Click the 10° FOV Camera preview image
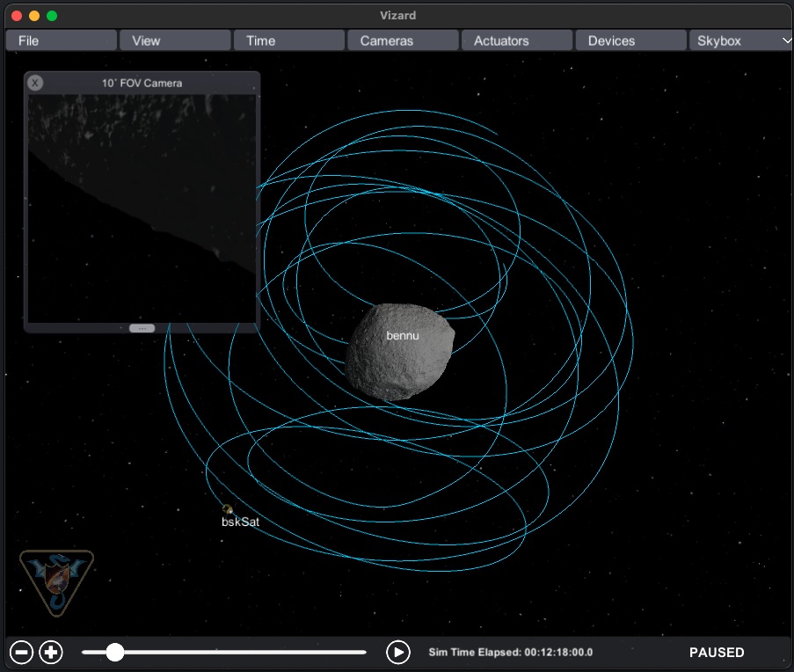 point(142,208)
